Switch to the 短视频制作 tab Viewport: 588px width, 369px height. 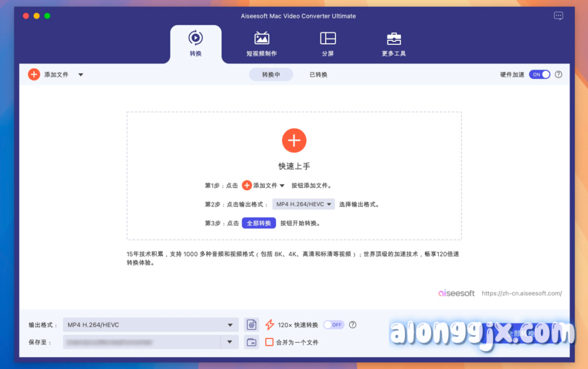(x=261, y=44)
